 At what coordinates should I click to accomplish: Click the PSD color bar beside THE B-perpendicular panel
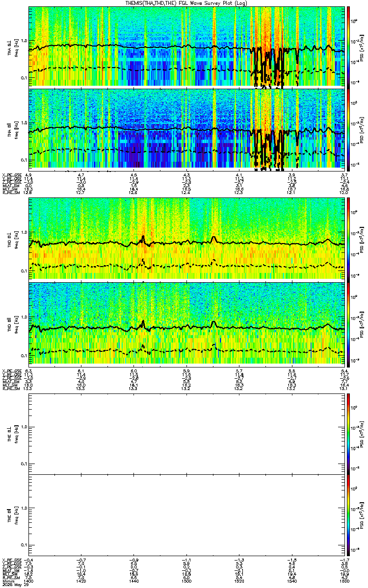coord(348,433)
